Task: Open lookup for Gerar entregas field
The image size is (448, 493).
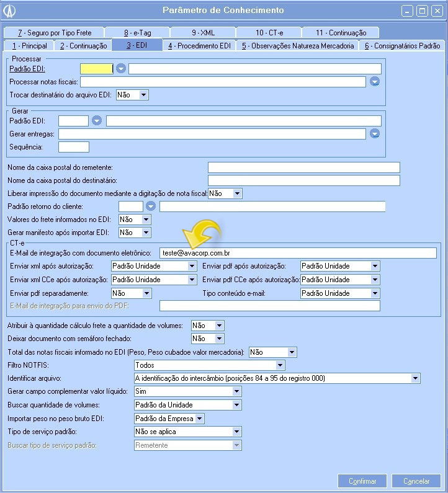Action: 374,134
